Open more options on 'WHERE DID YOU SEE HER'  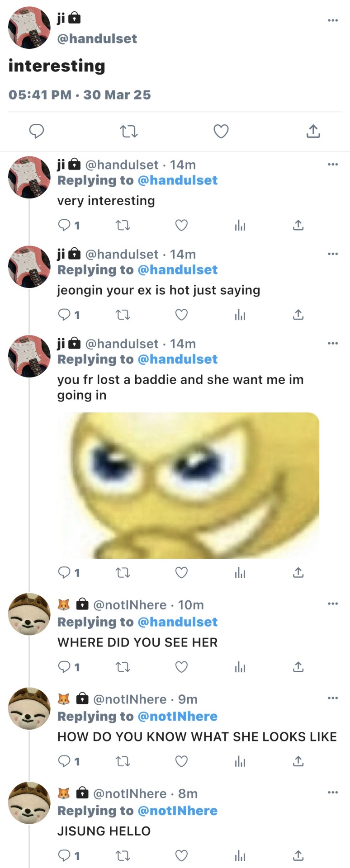tap(333, 604)
